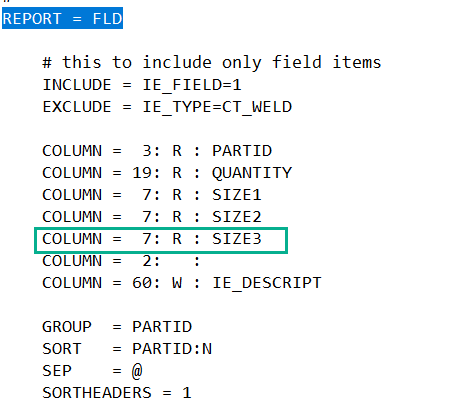Click the W flag before IE_DESCRIPT
Screen dimensions: 449x409
pos(177,283)
